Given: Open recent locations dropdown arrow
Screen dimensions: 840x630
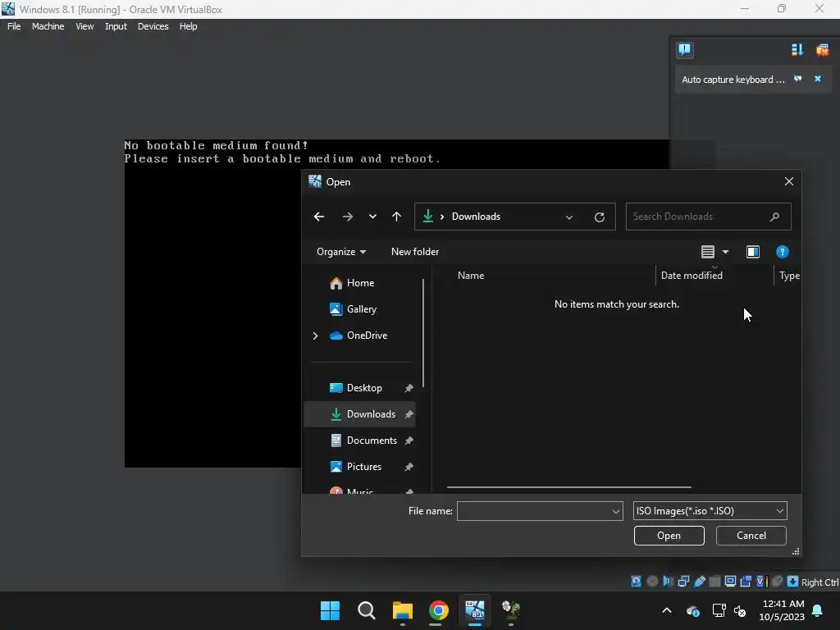Looking at the screenshot, I should tap(372, 217).
